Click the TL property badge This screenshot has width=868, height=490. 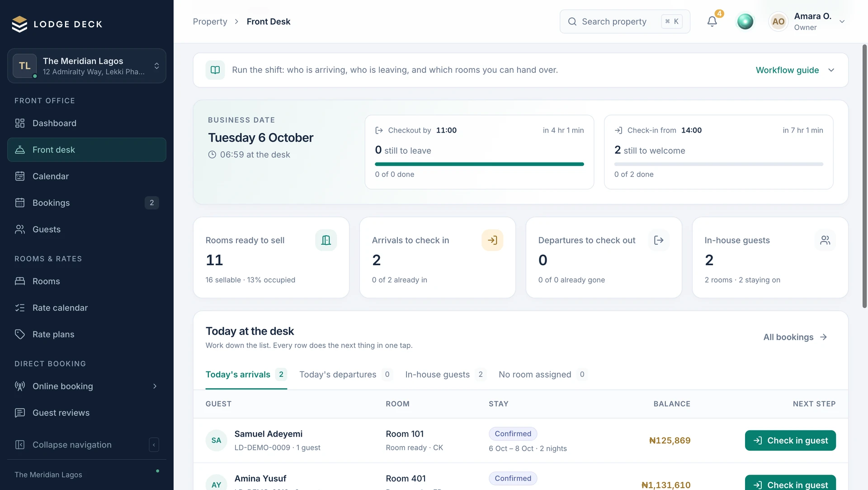pyautogui.click(x=24, y=66)
